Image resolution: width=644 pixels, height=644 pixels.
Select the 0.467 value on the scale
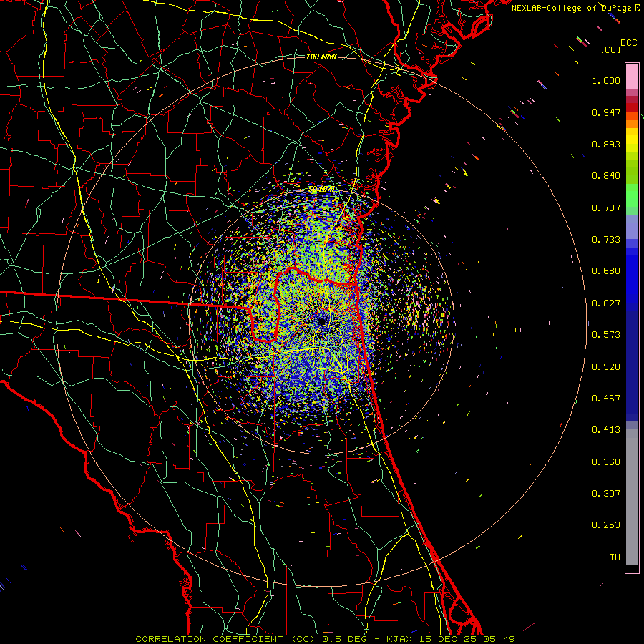pyautogui.click(x=606, y=399)
